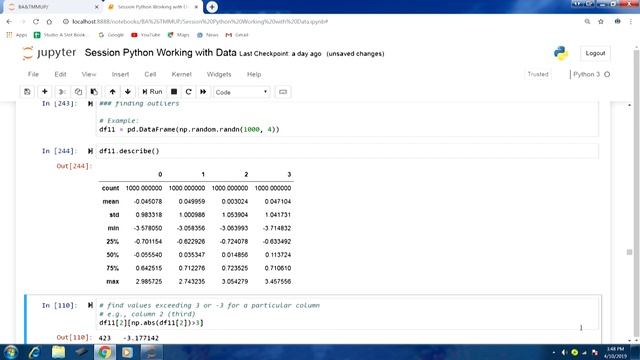Open the Google bookmark
This screenshot has width=640, height=360.
point(111,35)
